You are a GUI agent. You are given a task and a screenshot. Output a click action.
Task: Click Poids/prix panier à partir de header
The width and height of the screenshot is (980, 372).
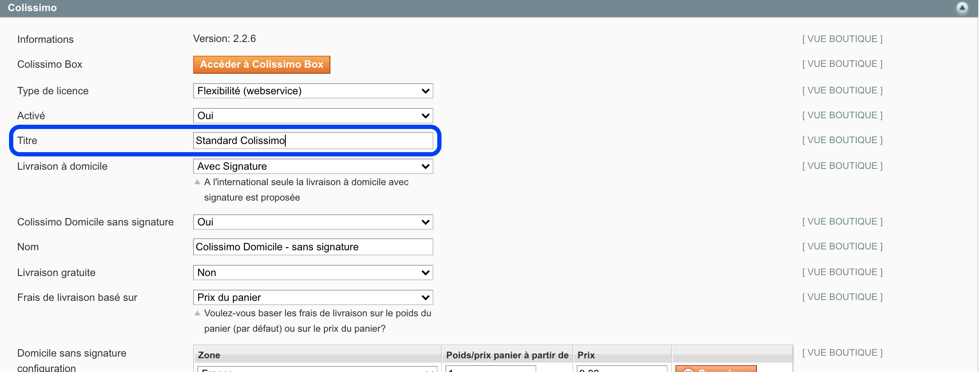(x=507, y=355)
